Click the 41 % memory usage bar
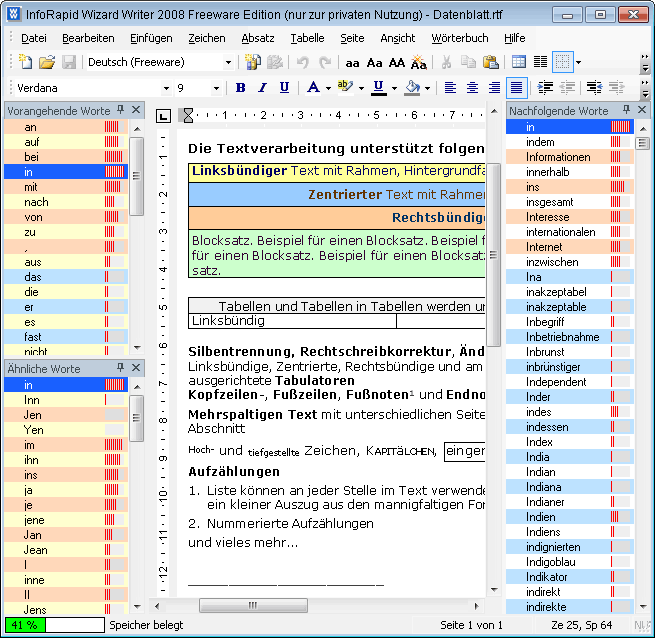The image size is (655, 638). tap(55, 625)
